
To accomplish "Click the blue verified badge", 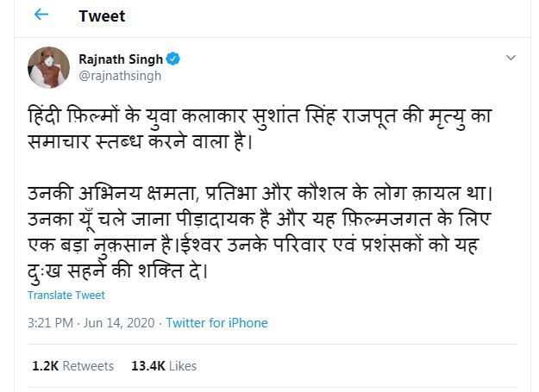I will 173,59.
